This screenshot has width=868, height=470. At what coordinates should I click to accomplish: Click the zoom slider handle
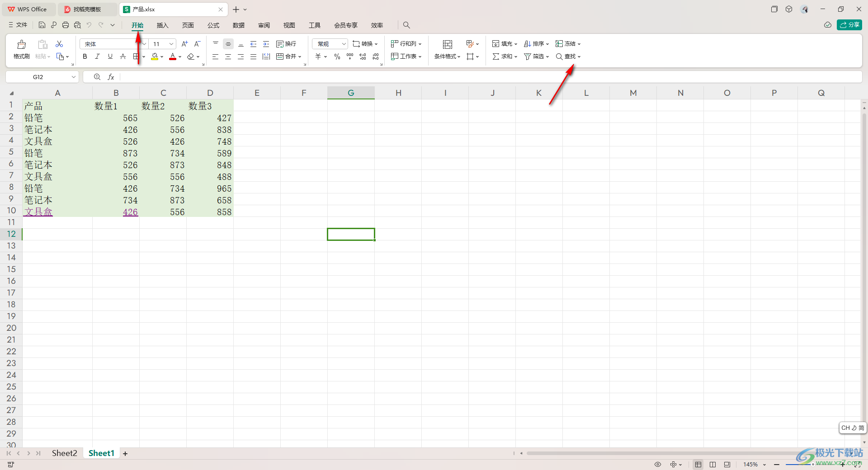pyautogui.click(x=813, y=465)
